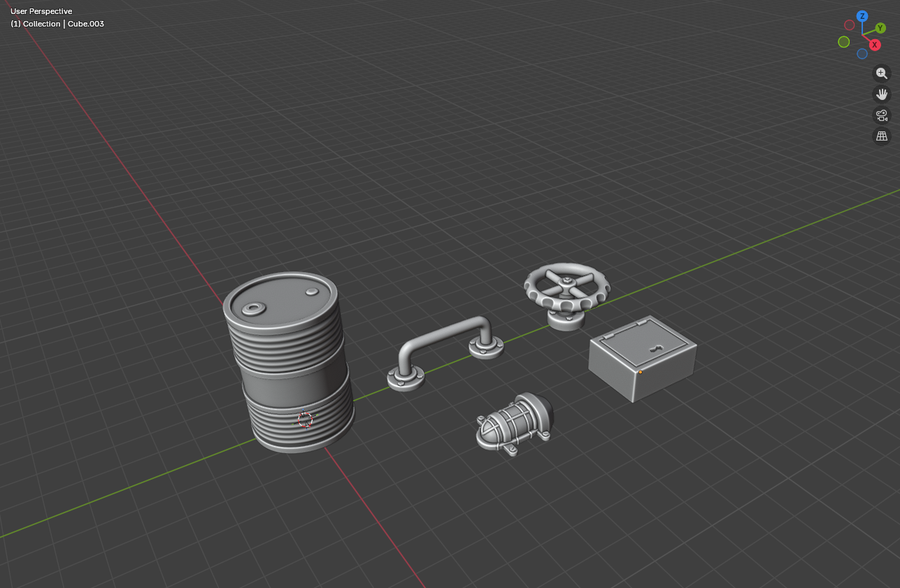
Task: Click the red X axis gizmo handle
Action: click(874, 45)
